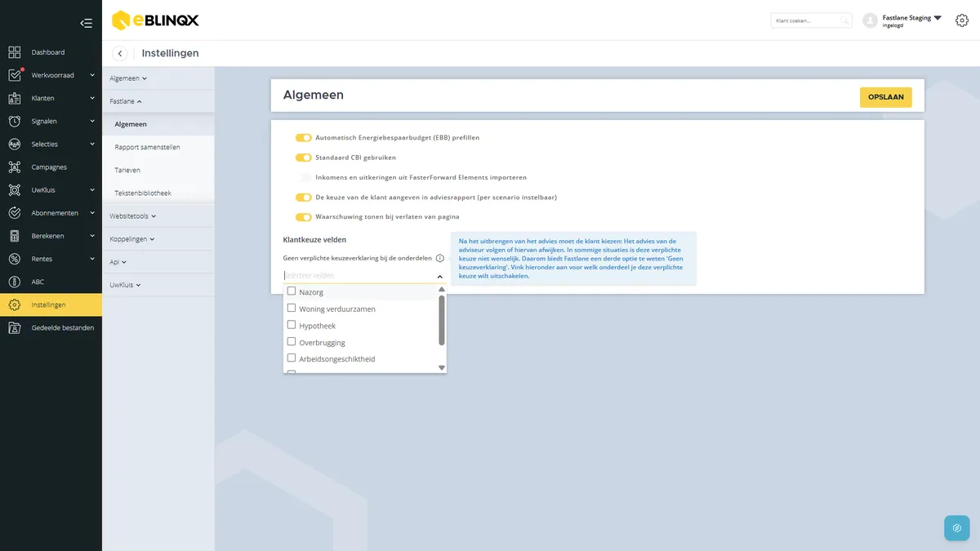Open Tekstenbibliotheek settings page

pyautogui.click(x=143, y=193)
